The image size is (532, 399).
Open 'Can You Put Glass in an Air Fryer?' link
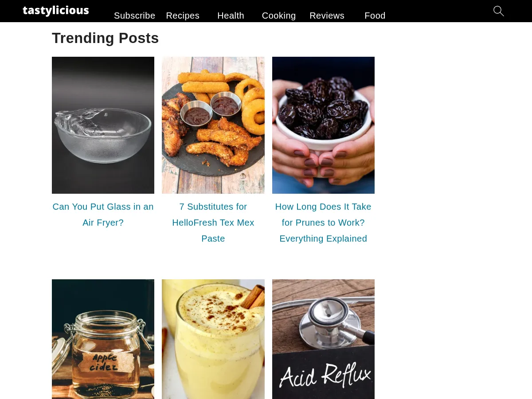click(103, 215)
